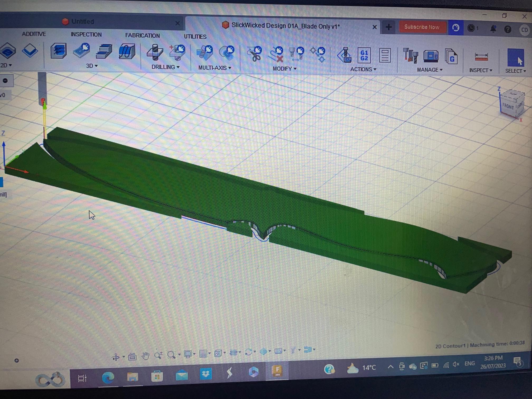Open the ACTIONS dropdown menu
This screenshot has width=532, height=399.
click(363, 69)
